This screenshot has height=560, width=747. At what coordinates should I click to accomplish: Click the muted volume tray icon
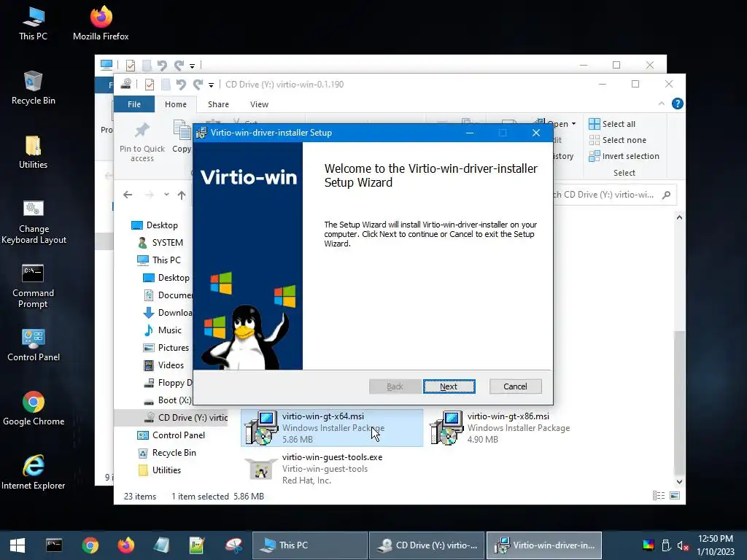coord(683,545)
